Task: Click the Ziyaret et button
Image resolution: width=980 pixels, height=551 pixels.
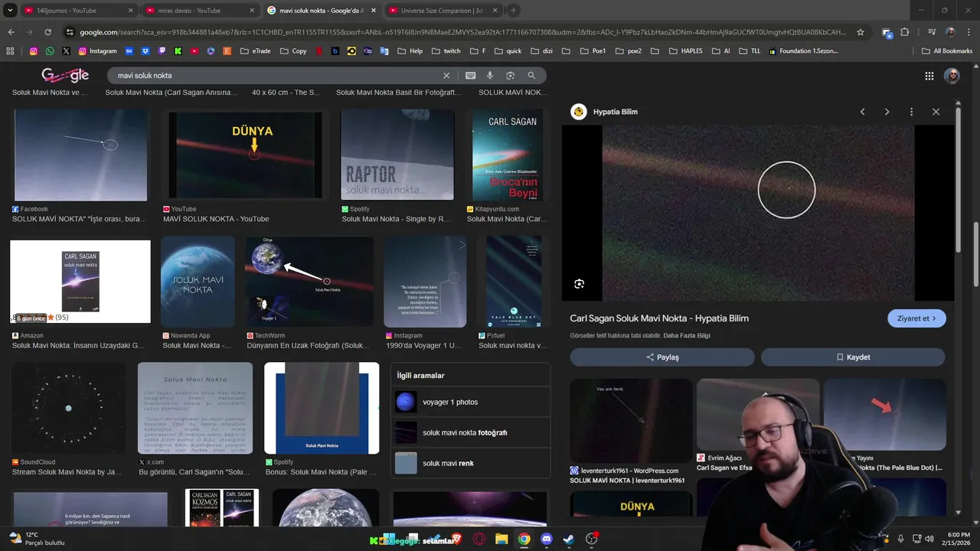Action: pyautogui.click(x=916, y=318)
